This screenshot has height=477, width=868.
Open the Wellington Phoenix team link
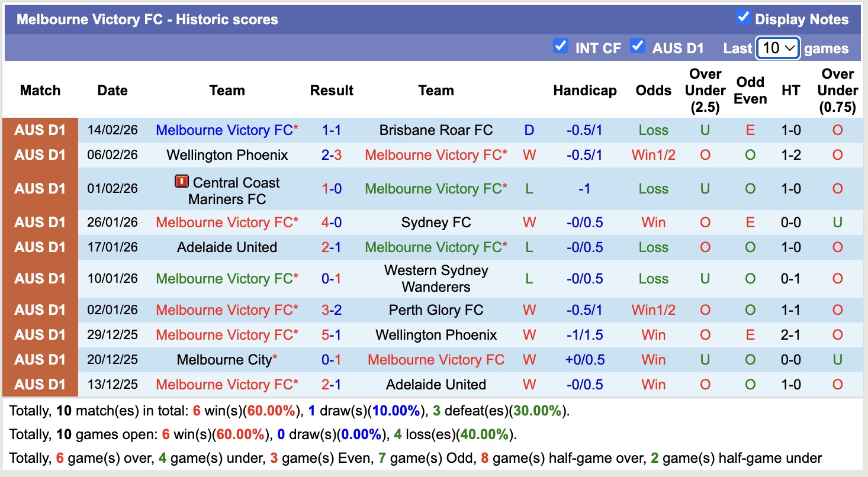227,155
